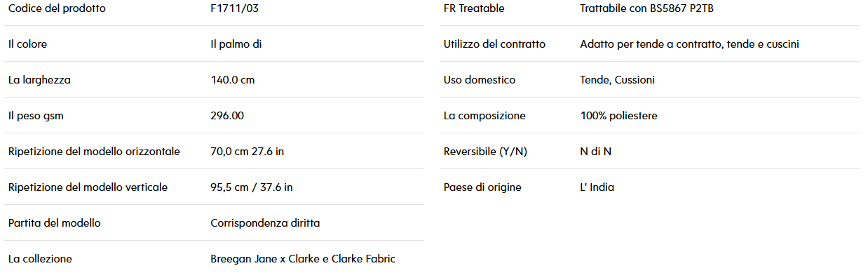Click the 'Reversibile (Y/N)' label
The image size is (868, 273).
coord(485,152)
